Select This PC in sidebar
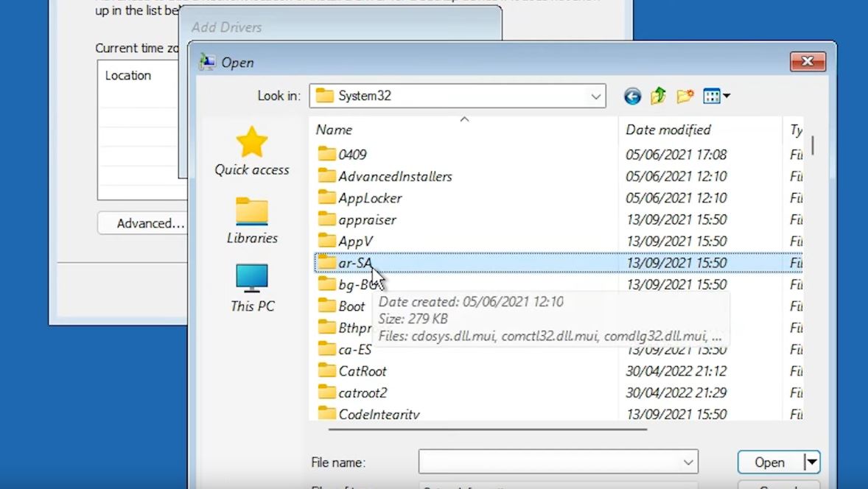Viewport: 868px width, 489px height. (252, 288)
